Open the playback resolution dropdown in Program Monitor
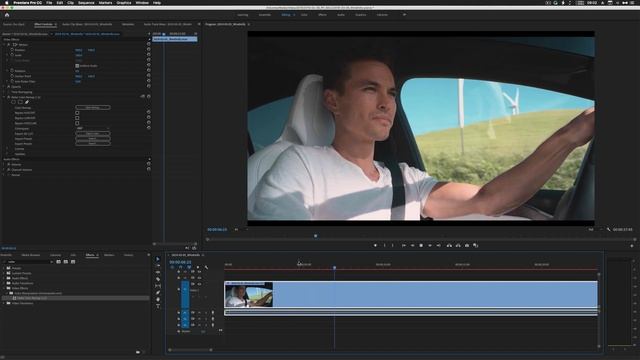The width and height of the screenshot is (640, 360). click(595, 230)
